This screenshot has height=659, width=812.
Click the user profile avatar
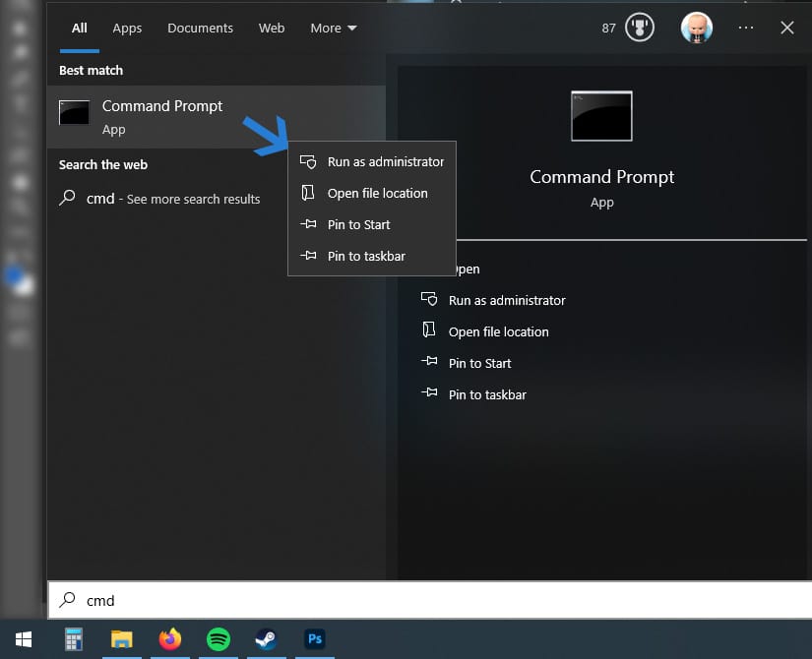pos(698,28)
